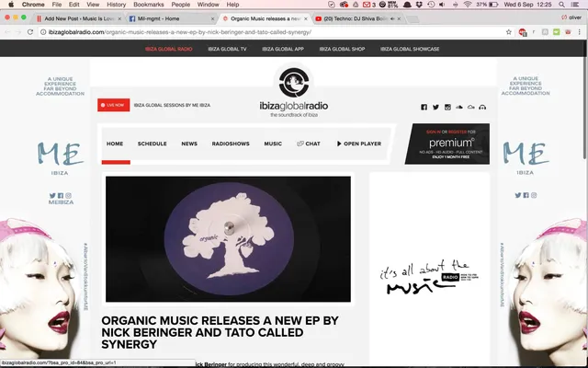Image resolution: width=588 pixels, height=368 pixels.
Task: Open Time Machine menu bar icon
Action: (431, 5)
